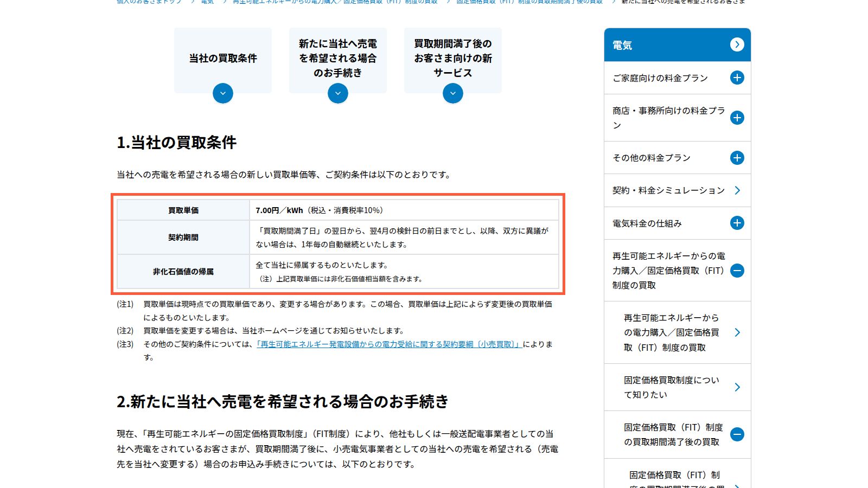Click the arrow icon in the 電気 header

coord(737,44)
